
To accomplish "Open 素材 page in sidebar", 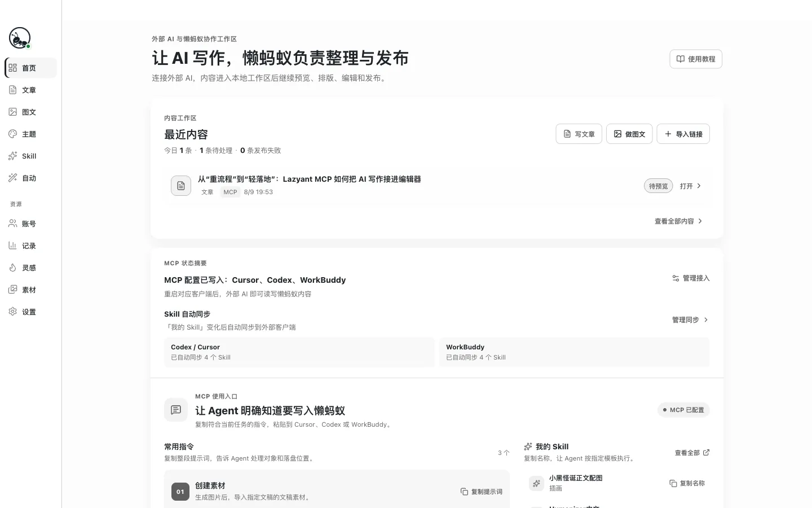I will (30, 290).
